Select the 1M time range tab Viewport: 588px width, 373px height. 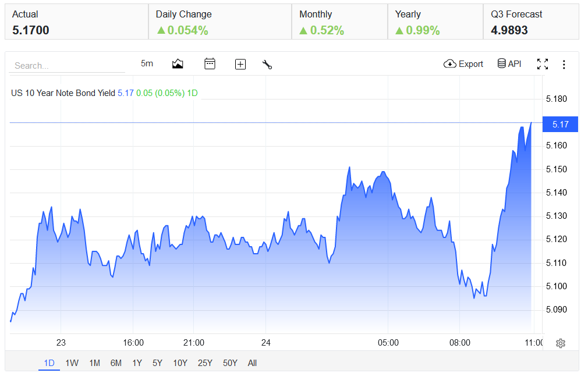coord(94,363)
